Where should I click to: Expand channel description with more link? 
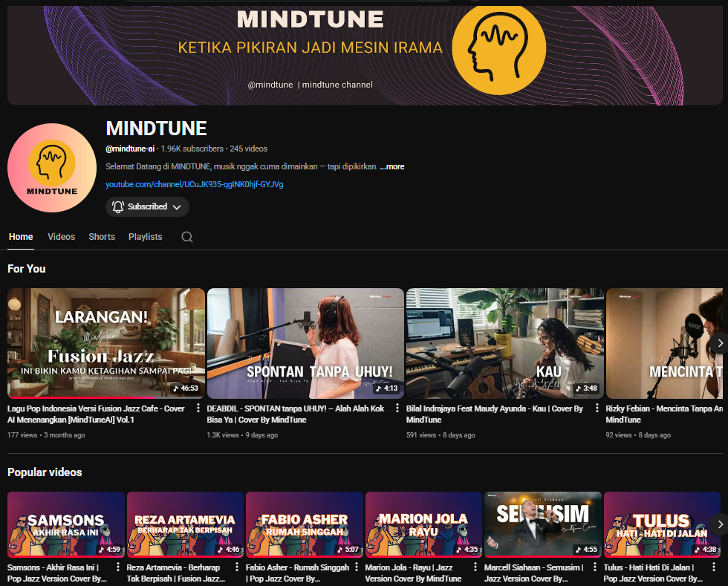(x=392, y=166)
